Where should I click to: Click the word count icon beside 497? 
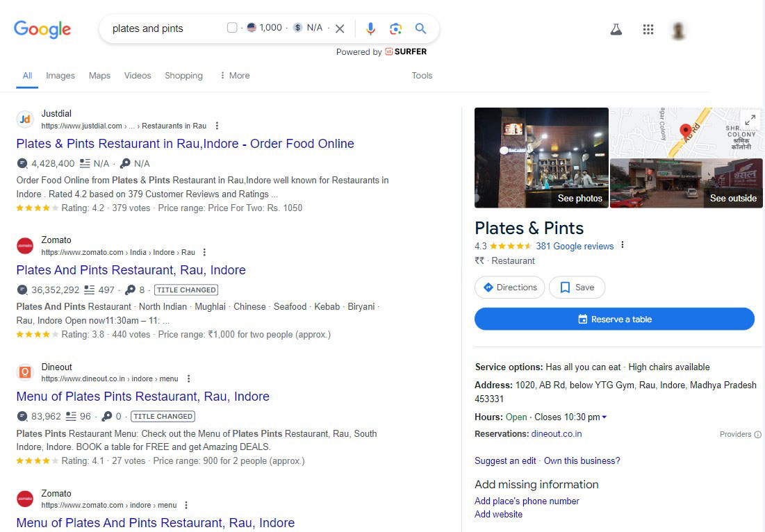coord(89,290)
